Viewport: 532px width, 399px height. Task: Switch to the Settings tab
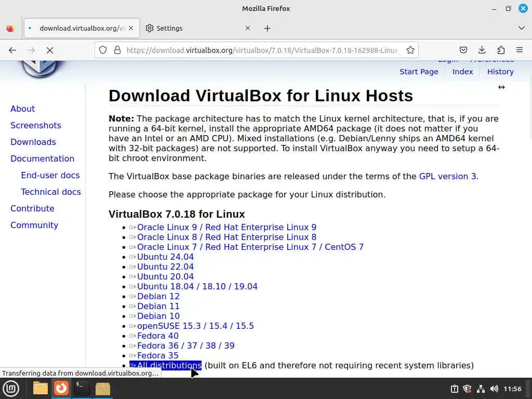tap(198, 28)
